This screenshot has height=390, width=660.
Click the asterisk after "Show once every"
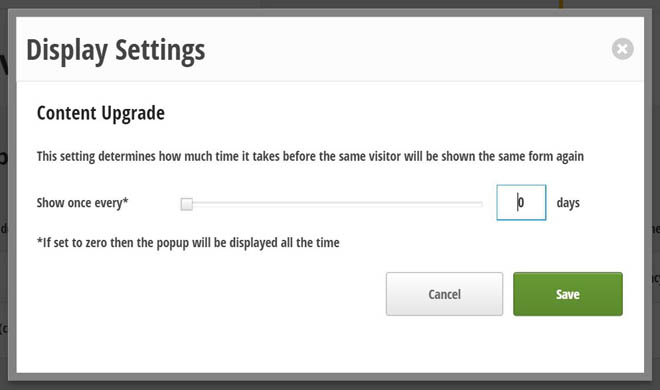(125, 200)
